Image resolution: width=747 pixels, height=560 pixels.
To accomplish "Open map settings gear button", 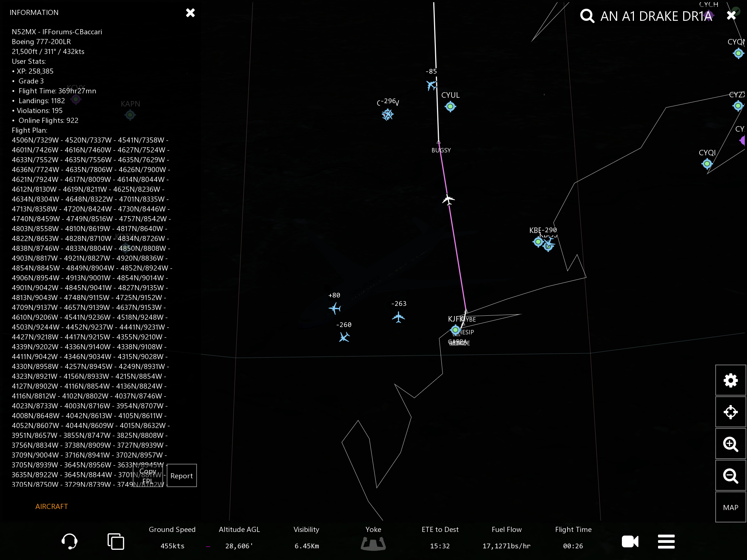I will 730,380.
